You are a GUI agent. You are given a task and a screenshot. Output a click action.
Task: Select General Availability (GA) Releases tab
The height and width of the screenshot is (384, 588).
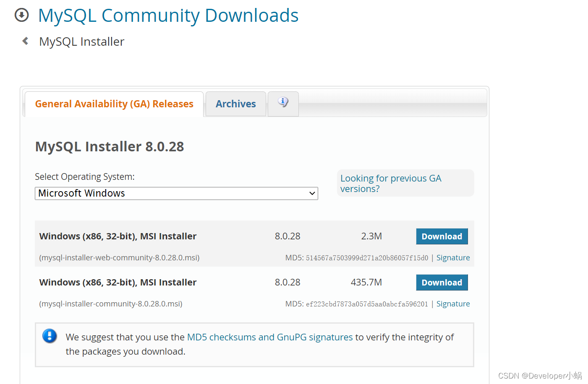(114, 104)
